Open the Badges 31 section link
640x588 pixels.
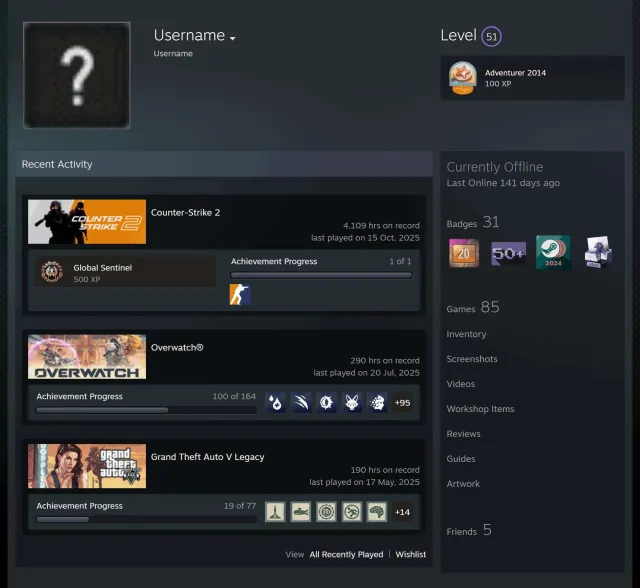[x=473, y=223]
